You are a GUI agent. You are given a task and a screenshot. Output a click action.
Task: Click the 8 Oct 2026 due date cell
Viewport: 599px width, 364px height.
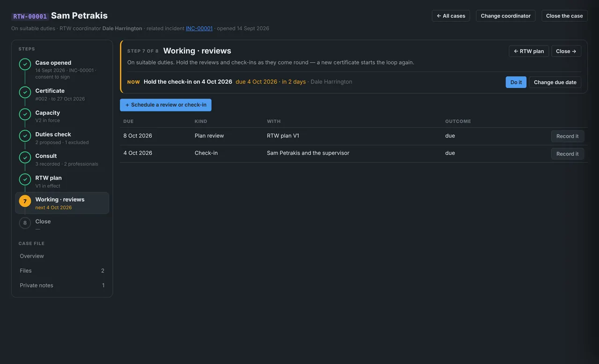(138, 136)
